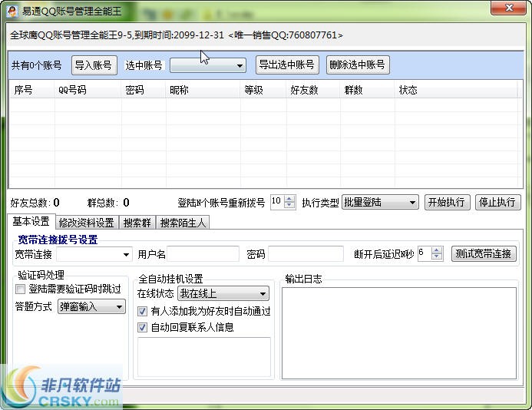Screen dimensions: 532x410
Task: Decrease the 登陆N个账号重新拨号 value
Action: tap(289, 205)
